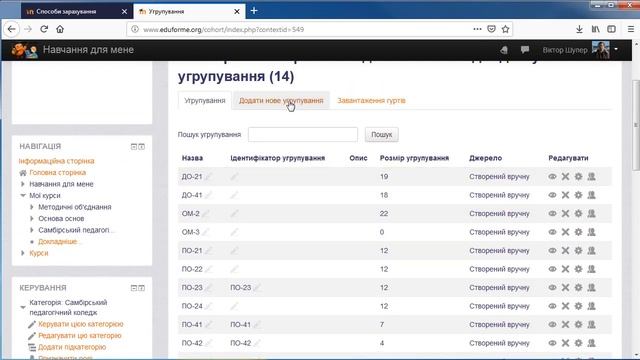The width and height of the screenshot is (640, 360).
Task: Assign members to ОМ-3 cohort
Action: tap(591, 232)
